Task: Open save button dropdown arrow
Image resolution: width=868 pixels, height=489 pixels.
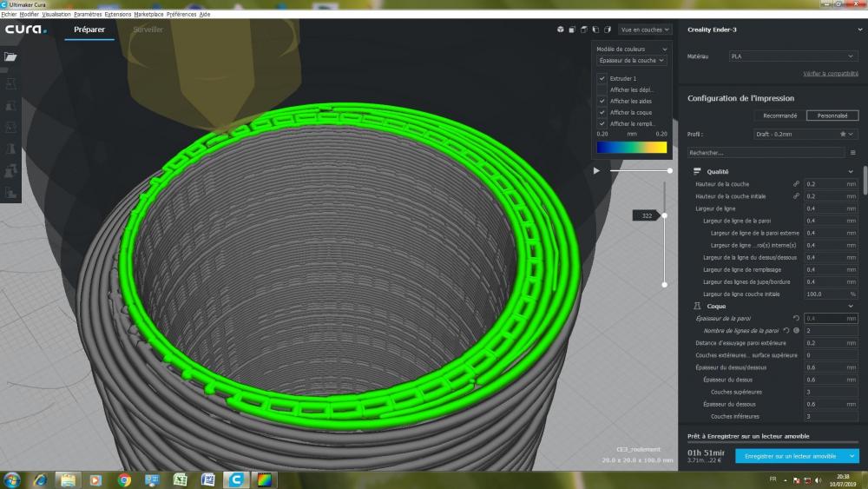Action: (852, 456)
